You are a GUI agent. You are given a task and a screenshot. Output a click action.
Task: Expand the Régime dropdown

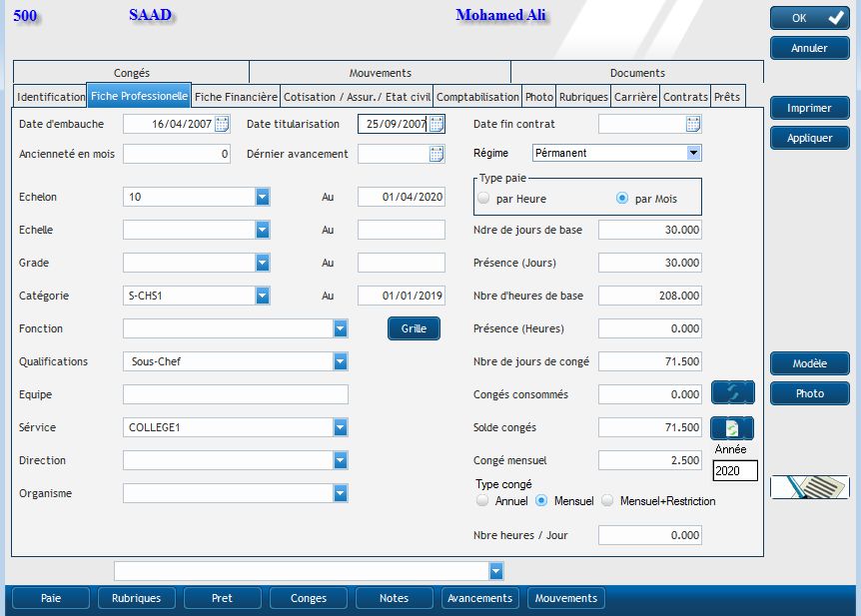(x=694, y=153)
